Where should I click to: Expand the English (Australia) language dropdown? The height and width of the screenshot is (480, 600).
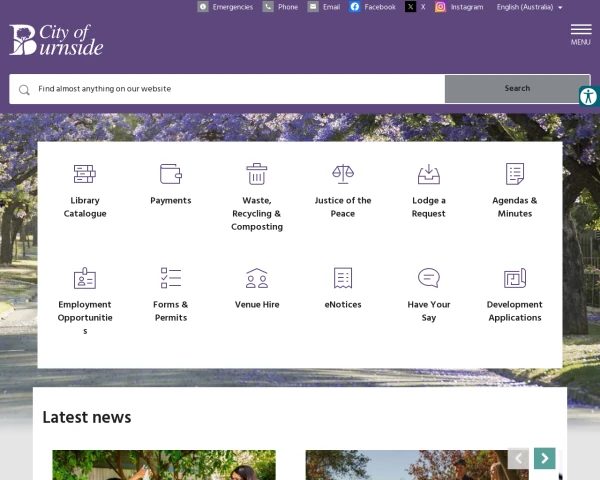[530, 7]
